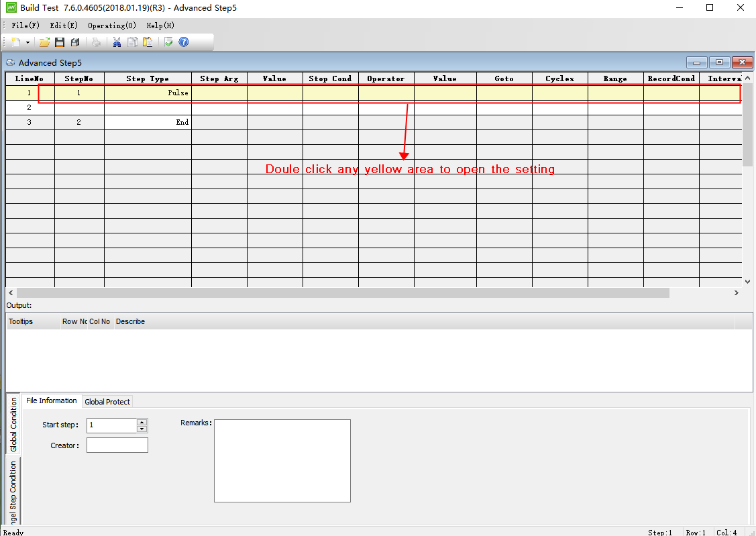Click the Step Arg column header

click(x=219, y=78)
